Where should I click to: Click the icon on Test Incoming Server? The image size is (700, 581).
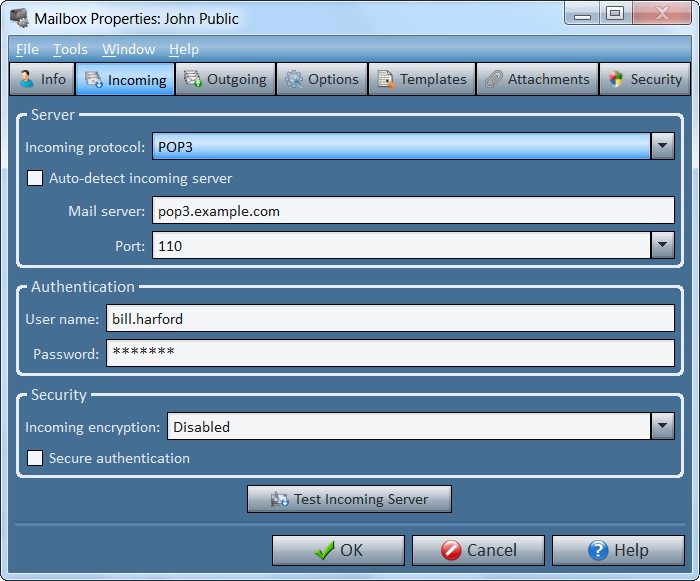click(x=280, y=499)
